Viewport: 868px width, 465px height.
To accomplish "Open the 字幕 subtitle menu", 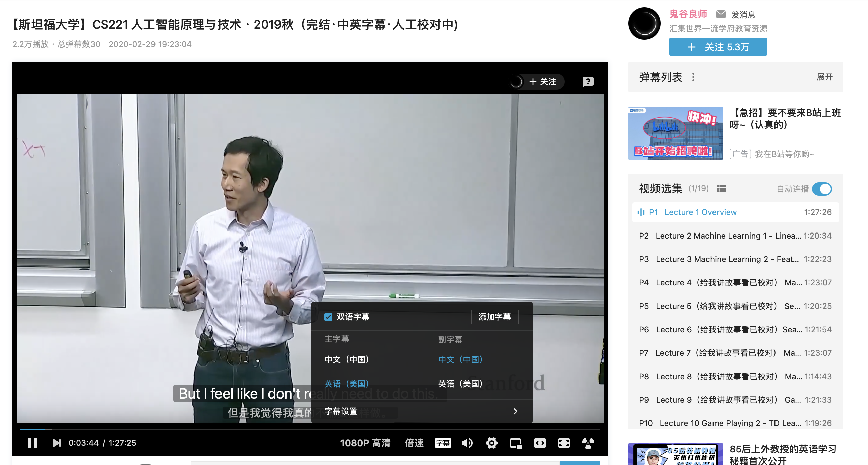I will pos(443,443).
